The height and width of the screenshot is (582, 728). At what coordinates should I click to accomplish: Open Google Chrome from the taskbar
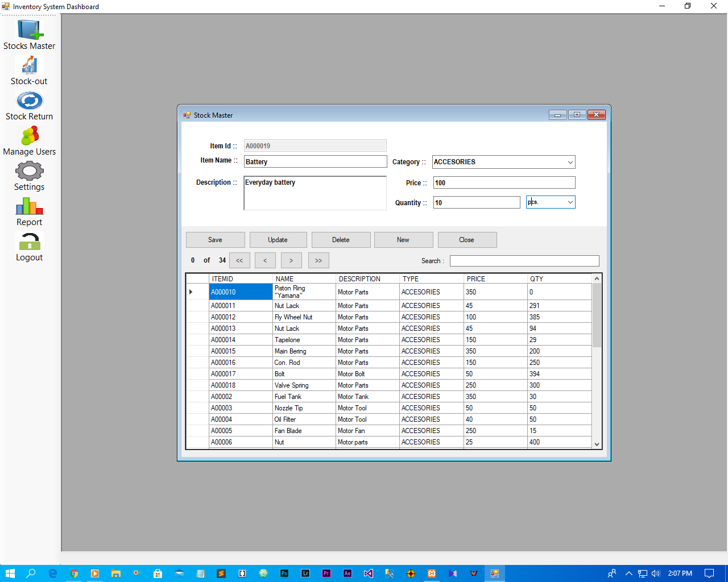[x=74, y=573]
